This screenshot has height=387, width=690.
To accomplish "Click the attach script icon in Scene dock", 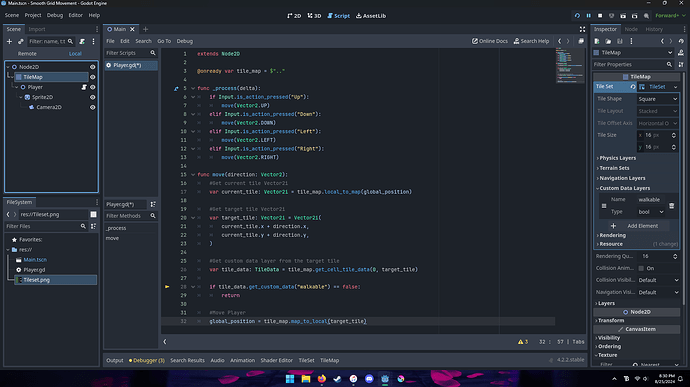I will (82, 41).
